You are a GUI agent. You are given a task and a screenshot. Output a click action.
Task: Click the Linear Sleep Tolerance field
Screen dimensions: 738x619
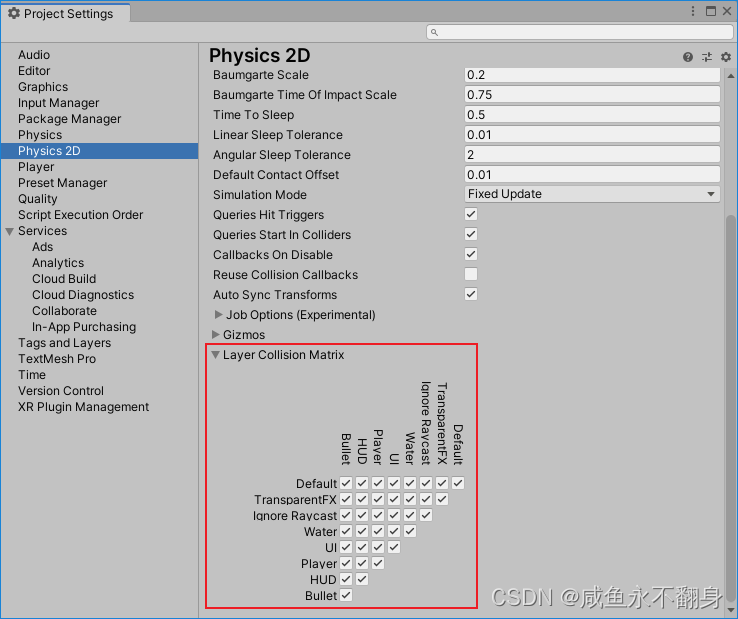pos(592,135)
